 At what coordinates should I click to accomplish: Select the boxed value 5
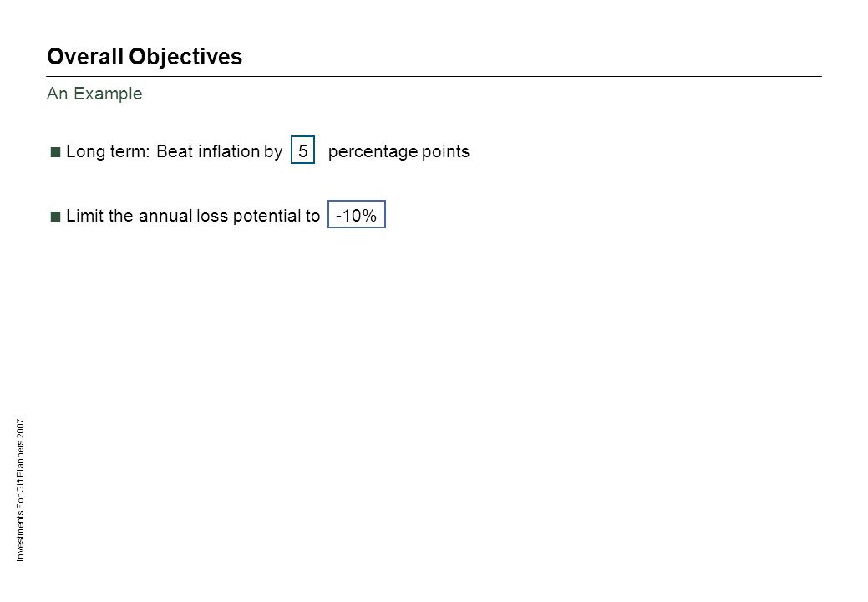(302, 150)
